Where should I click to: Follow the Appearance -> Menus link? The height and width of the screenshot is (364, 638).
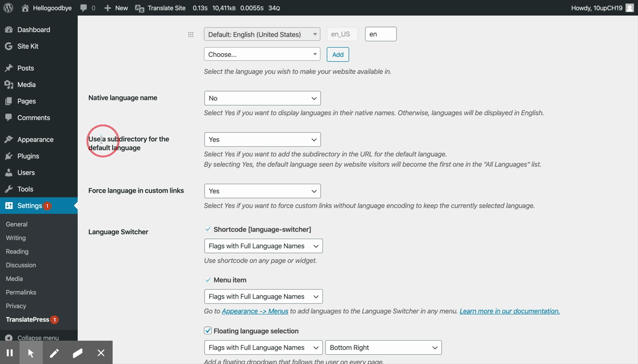(255, 311)
